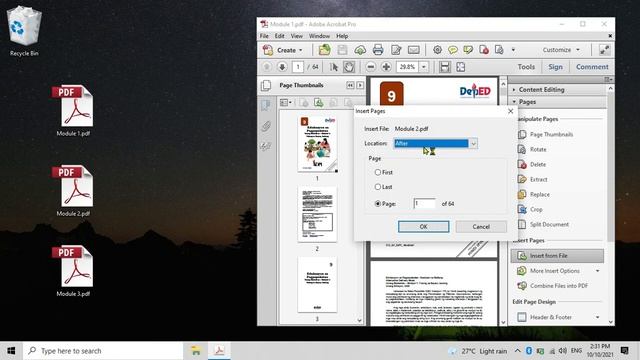Screen dimensions: 640x360
Task: Switch to the Sign pane tab
Action: coord(555,67)
